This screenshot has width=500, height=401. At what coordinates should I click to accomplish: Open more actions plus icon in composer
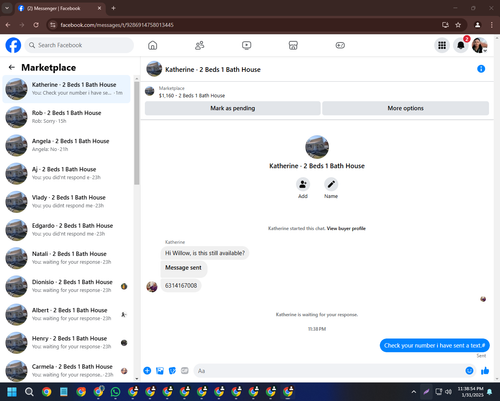coord(147,371)
